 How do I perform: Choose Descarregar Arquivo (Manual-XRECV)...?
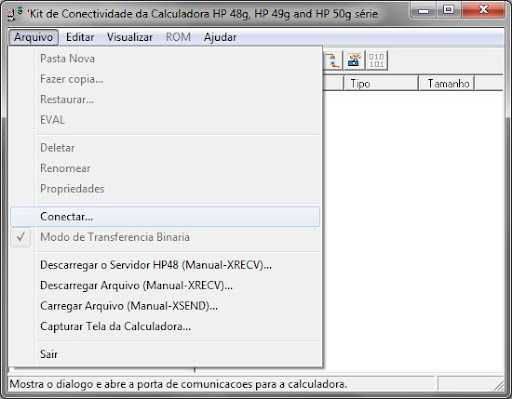tap(165, 285)
